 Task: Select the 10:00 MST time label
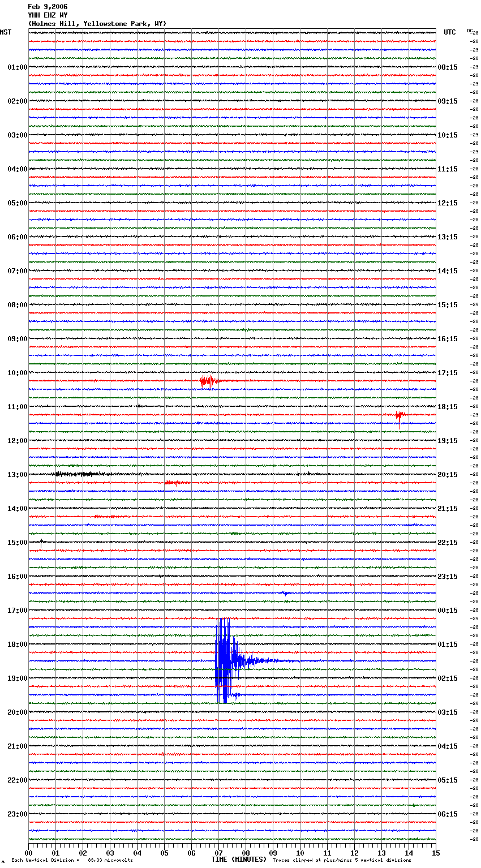pos(18,373)
